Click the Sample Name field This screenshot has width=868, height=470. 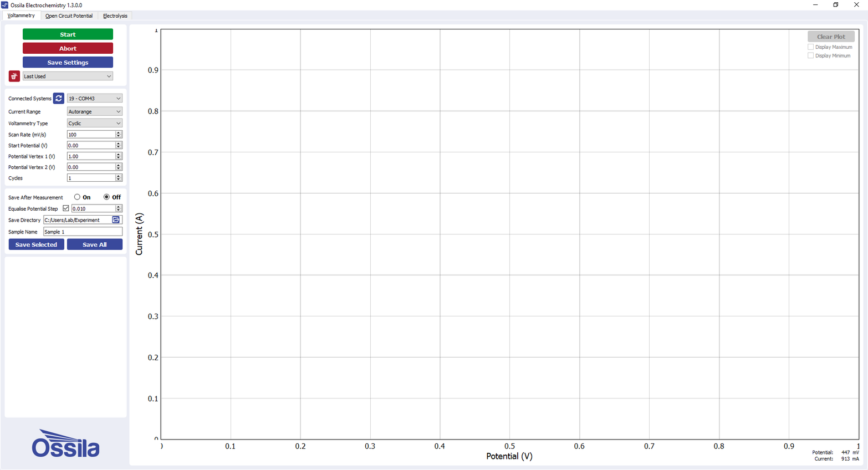point(83,232)
